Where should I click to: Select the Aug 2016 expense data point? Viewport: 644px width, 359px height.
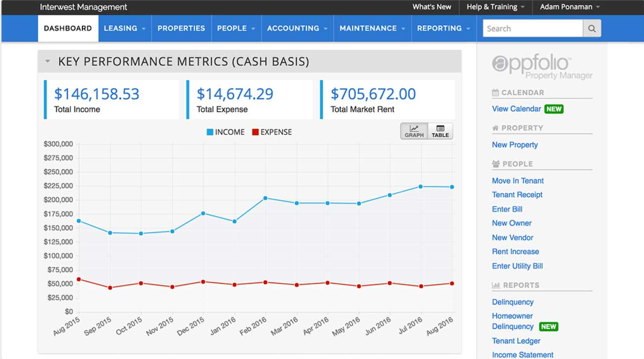coord(452,283)
